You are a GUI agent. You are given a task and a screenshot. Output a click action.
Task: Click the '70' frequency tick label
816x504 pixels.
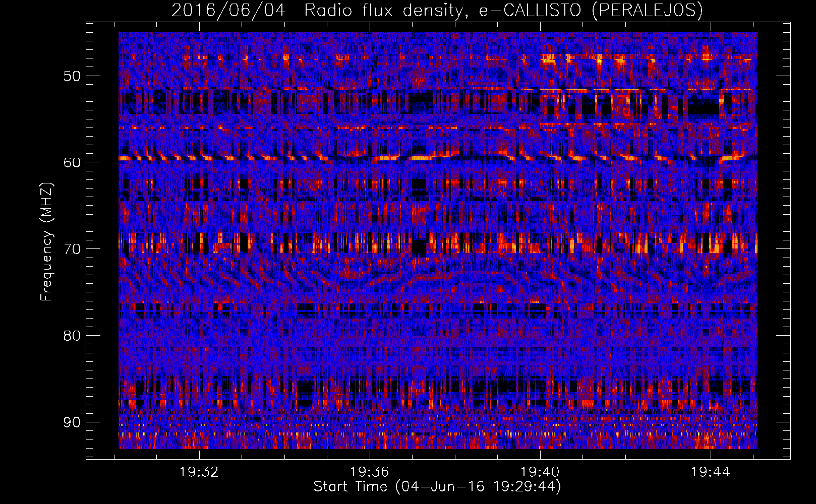pos(72,249)
